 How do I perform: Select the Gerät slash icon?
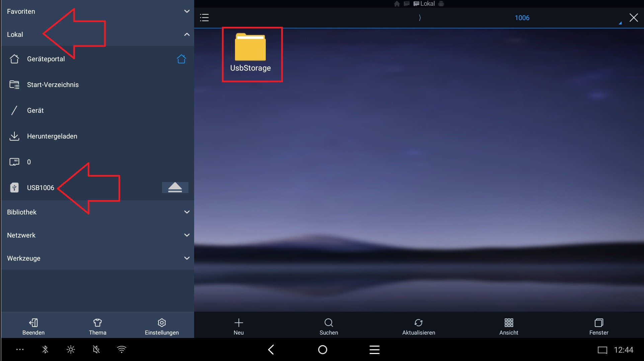pos(14,110)
